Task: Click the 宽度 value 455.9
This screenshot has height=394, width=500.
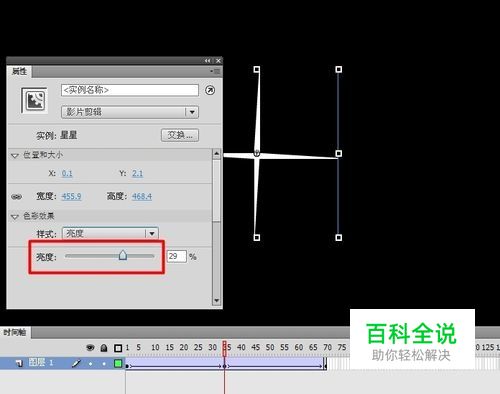Action: tap(71, 196)
